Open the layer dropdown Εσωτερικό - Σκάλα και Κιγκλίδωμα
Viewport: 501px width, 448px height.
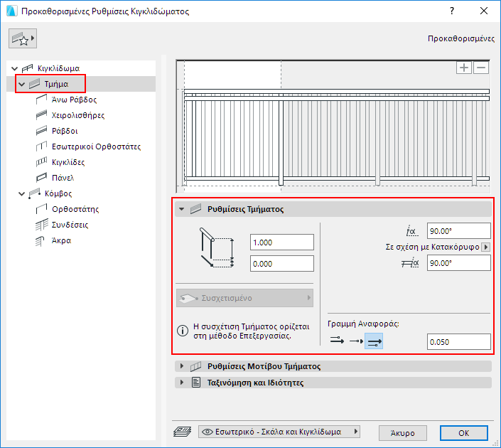[x=279, y=432]
